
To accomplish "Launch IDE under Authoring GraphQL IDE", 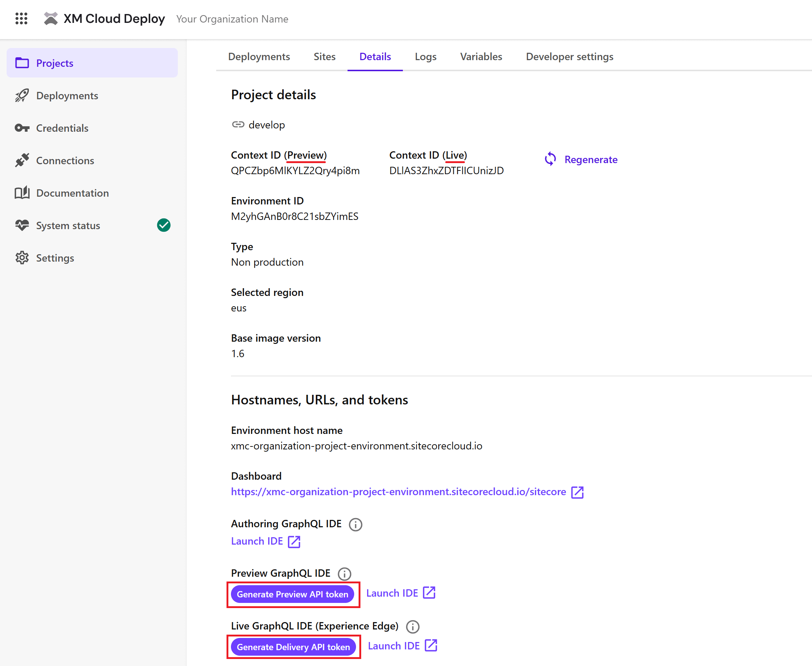I will click(265, 541).
